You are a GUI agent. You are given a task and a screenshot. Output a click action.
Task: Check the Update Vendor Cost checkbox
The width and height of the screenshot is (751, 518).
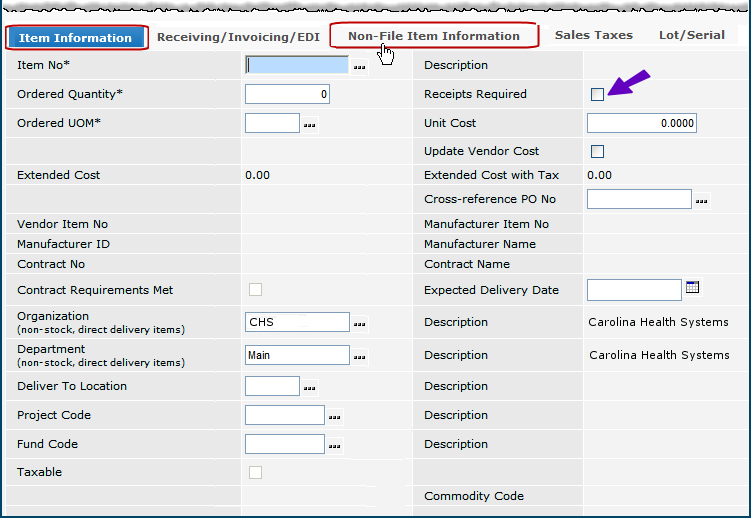[x=598, y=152]
